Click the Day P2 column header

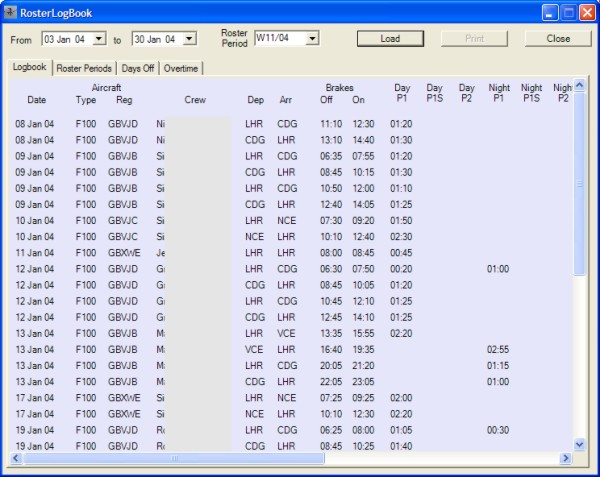point(466,93)
